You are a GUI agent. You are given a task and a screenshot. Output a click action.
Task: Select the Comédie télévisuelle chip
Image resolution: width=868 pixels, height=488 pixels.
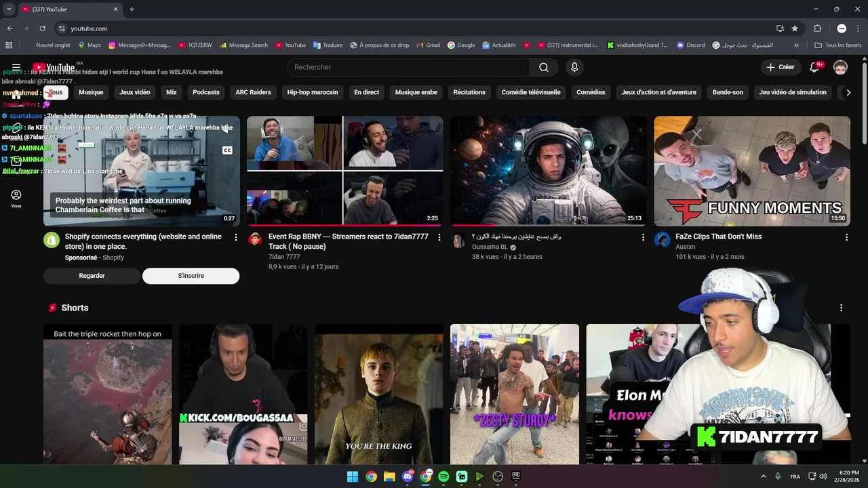[x=531, y=92]
